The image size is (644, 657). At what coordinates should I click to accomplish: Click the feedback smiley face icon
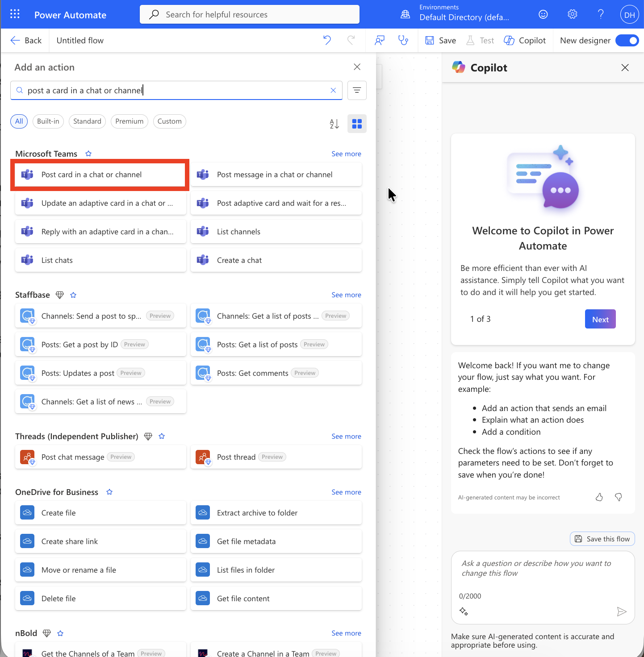[543, 14]
